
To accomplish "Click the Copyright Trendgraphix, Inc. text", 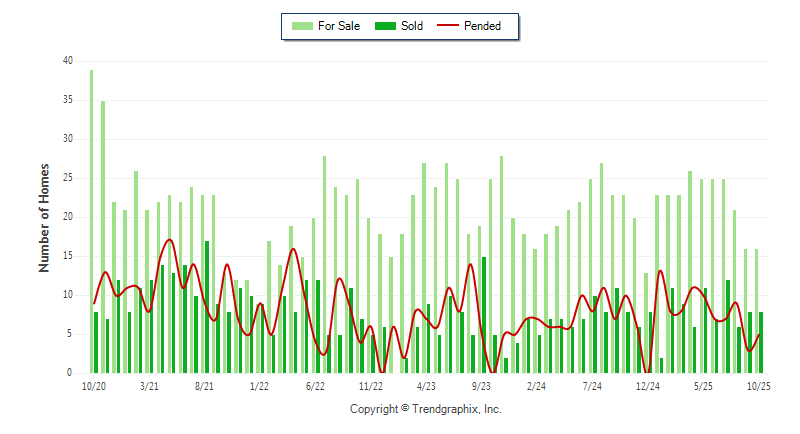I will pos(425,409).
